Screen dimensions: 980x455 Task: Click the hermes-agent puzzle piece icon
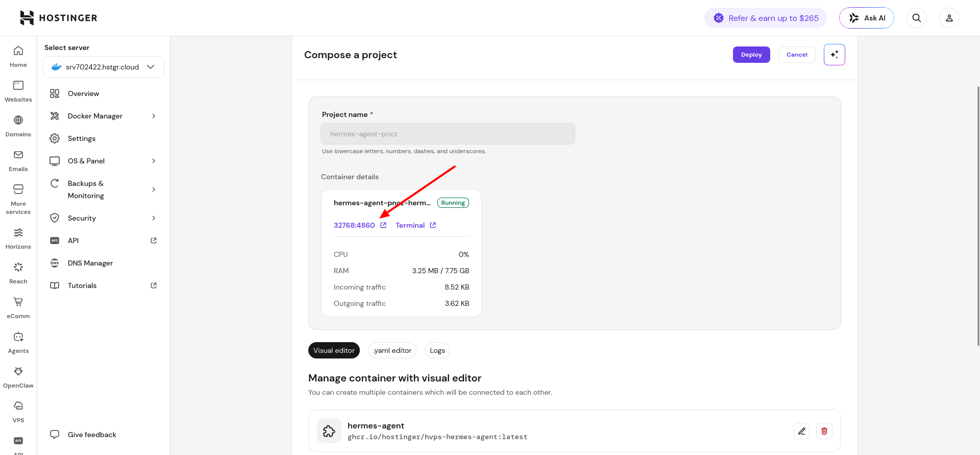pos(329,431)
